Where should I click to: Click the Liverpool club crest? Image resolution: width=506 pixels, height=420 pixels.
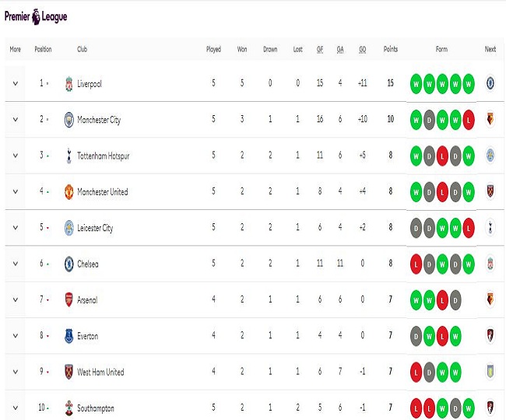(69, 84)
